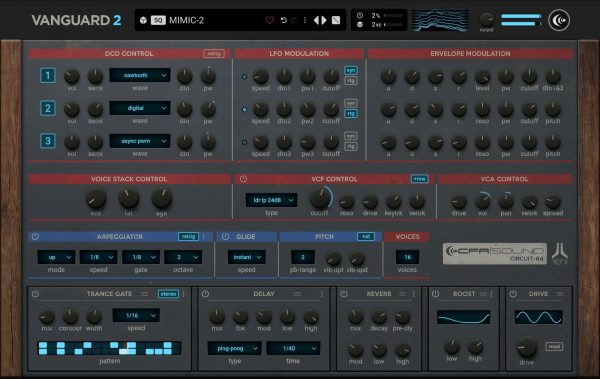The height and width of the screenshot is (379, 600).
Task: Click the CFA Sound Circuit-84 badge
Action: [495, 253]
